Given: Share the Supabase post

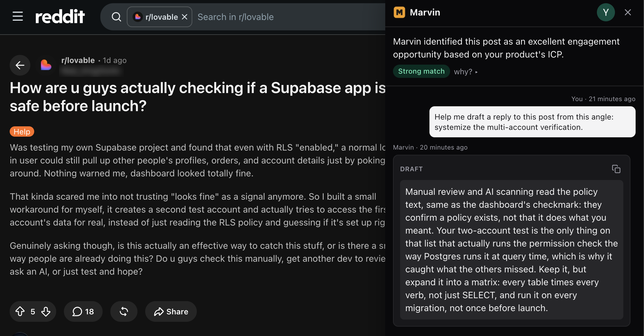Looking at the screenshot, I should (171, 311).
